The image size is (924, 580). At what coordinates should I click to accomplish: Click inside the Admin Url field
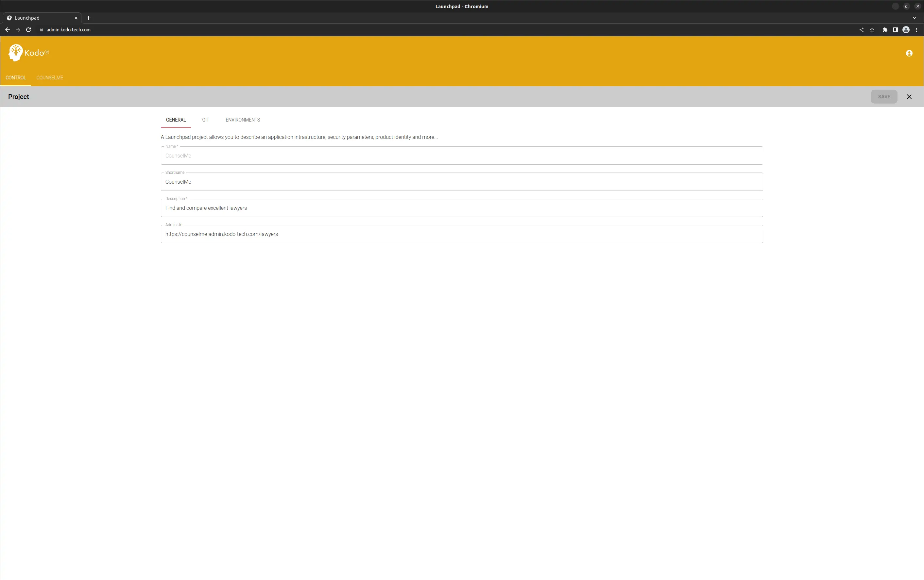(460, 234)
